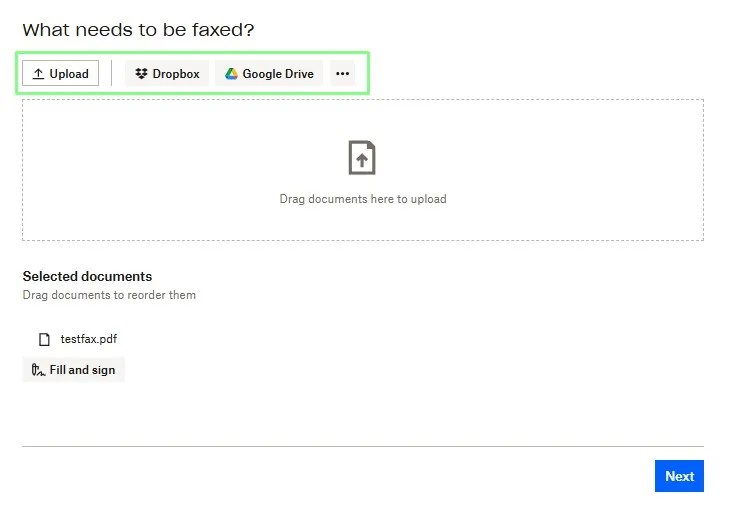Click the "Selected documents" heading
Viewport: 744px width, 522px height.
[87, 276]
